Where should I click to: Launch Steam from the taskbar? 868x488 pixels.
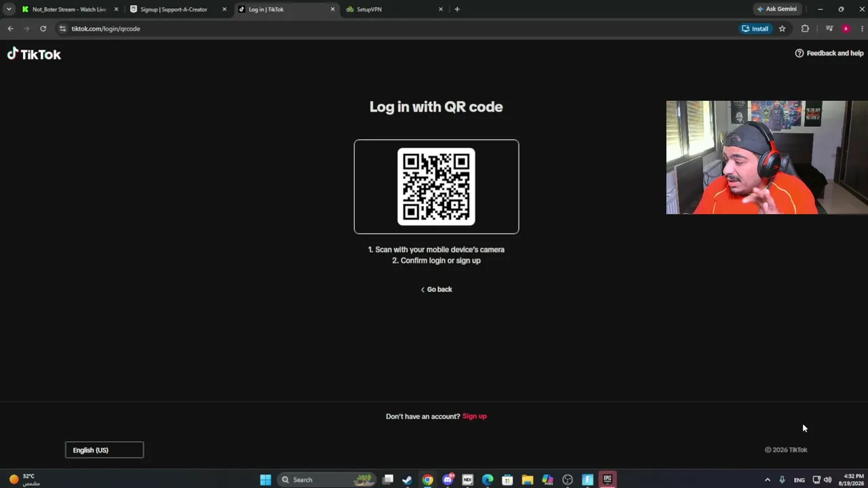coord(408,480)
